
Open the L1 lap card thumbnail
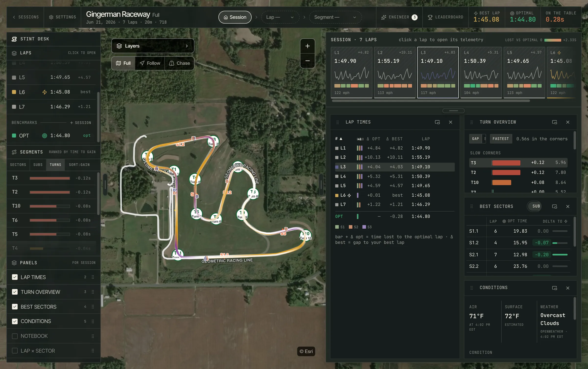(351, 72)
